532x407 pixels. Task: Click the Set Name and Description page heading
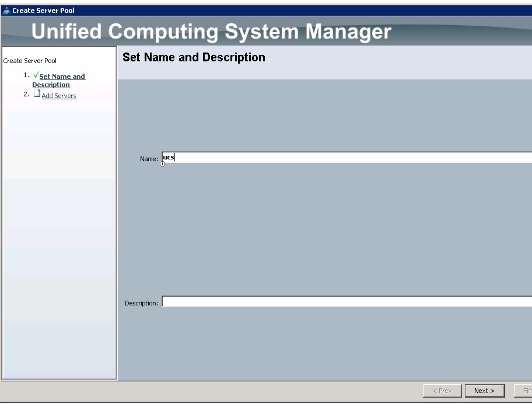pyautogui.click(x=194, y=57)
